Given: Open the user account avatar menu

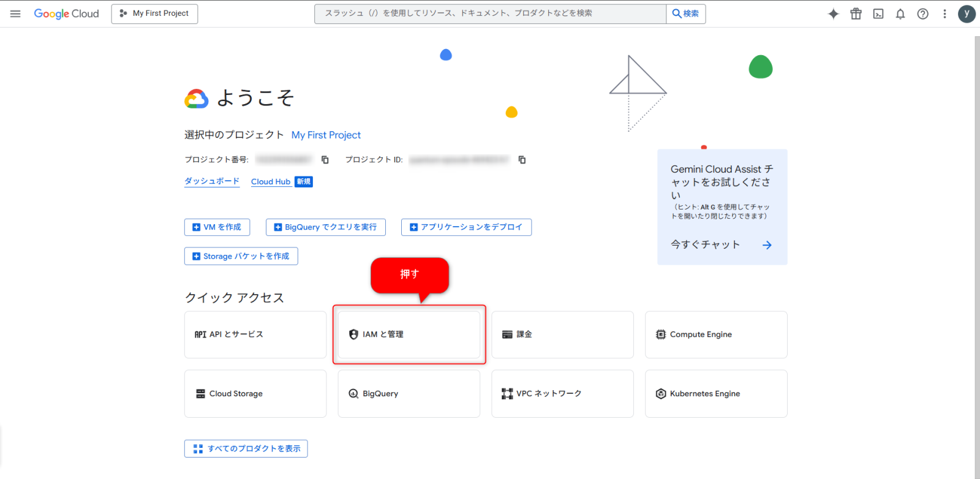Looking at the screenshot, I should [967, 13].
